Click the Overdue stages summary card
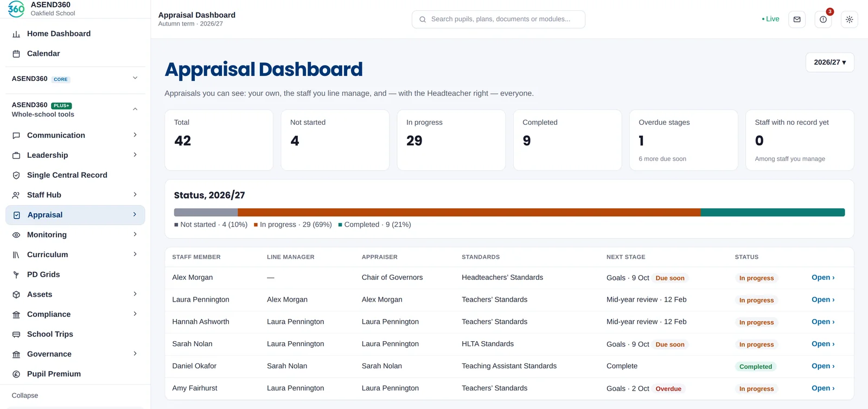 click(684, 140)
